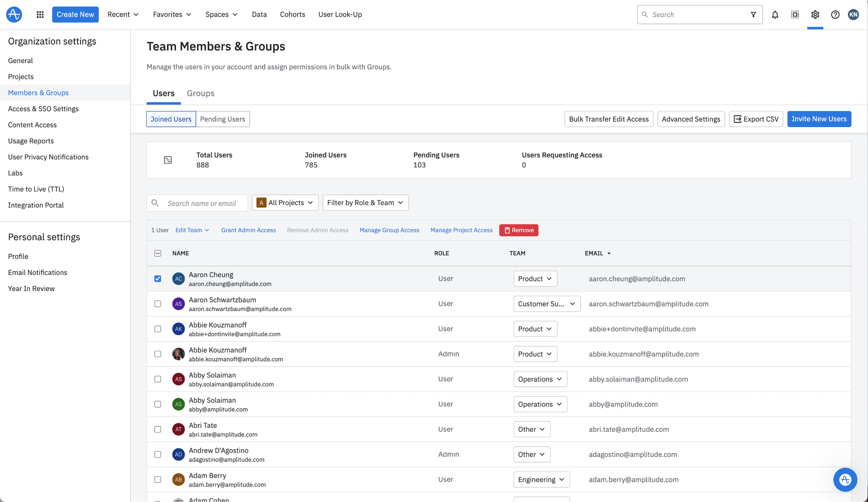Select Abbie Kouzmanoff's row checkbox
The width and height of the screenshot is (868, 502).
158,329
